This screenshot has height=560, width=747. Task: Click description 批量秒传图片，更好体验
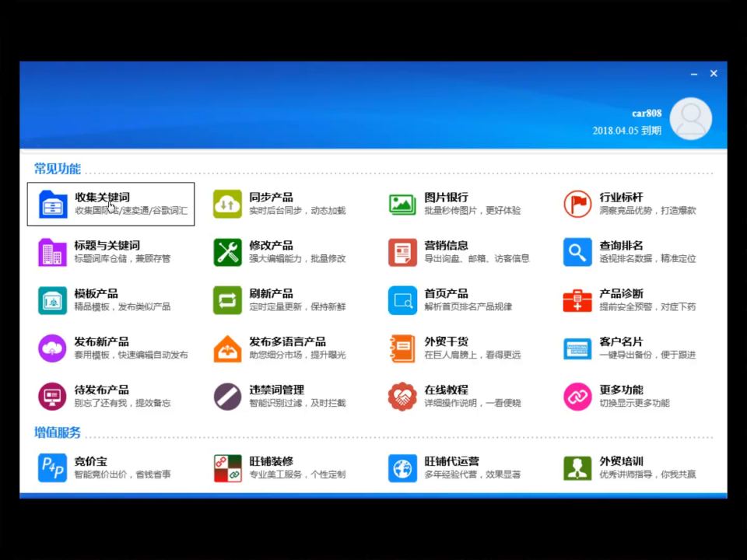click(472, 211)
